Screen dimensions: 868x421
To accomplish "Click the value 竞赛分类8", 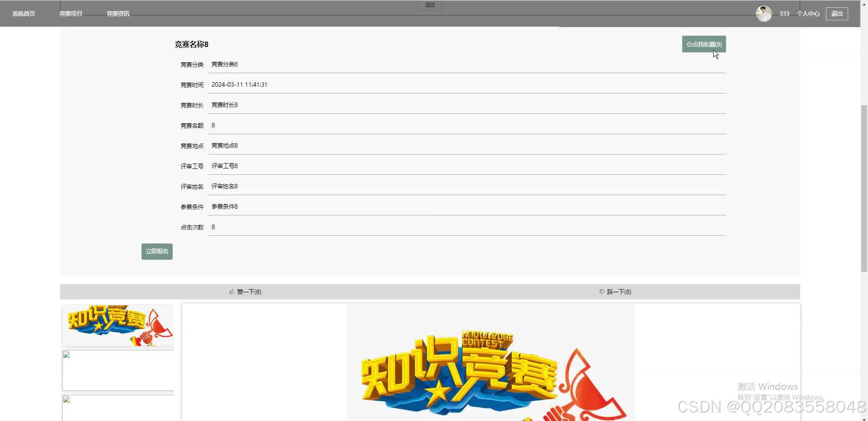I will point(225,64).
